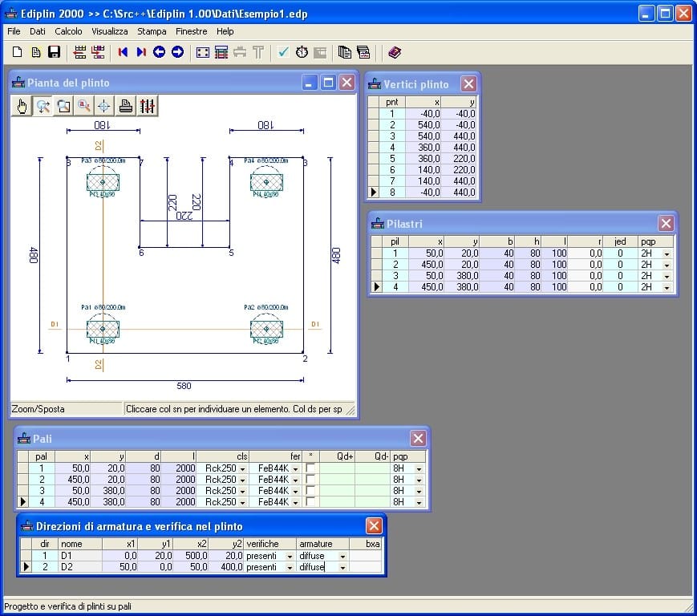Click the check mark verify icon
Screen dimensions: 697x616
pos(283,53)
